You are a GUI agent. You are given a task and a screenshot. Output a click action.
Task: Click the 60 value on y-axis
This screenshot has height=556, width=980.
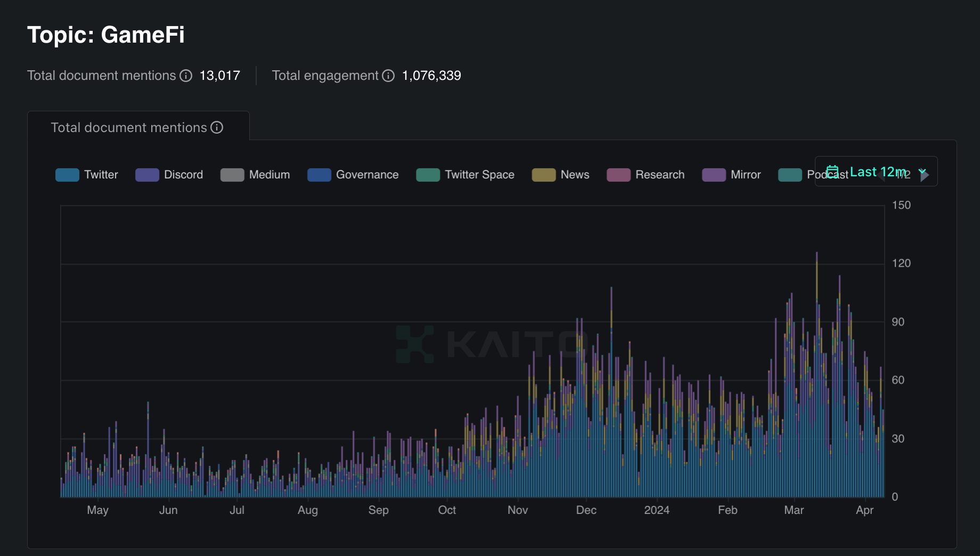tap(898, 380)
